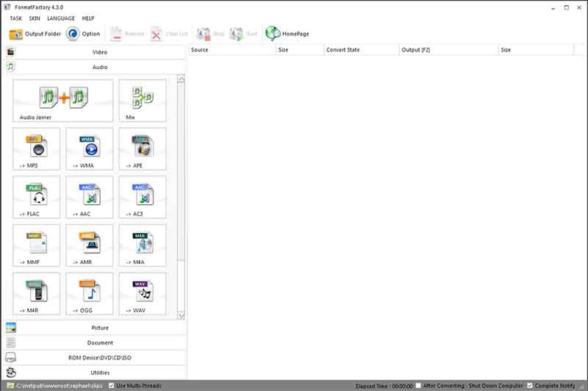
Task: Click the Clear List toolbar button
Action: point(169,34)
